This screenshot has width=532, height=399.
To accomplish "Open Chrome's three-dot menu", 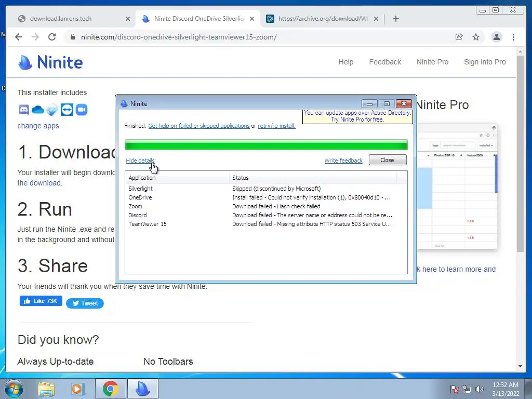I will pyautogui.click(x=514, y=37).
